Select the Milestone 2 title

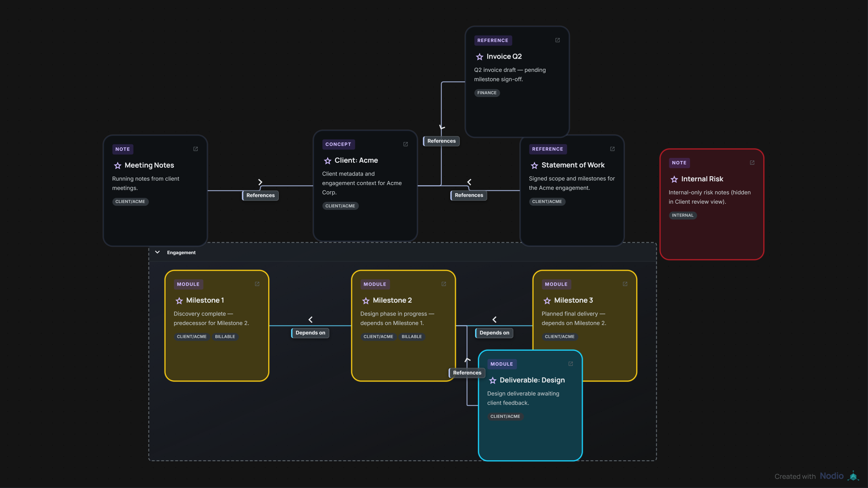392,301
